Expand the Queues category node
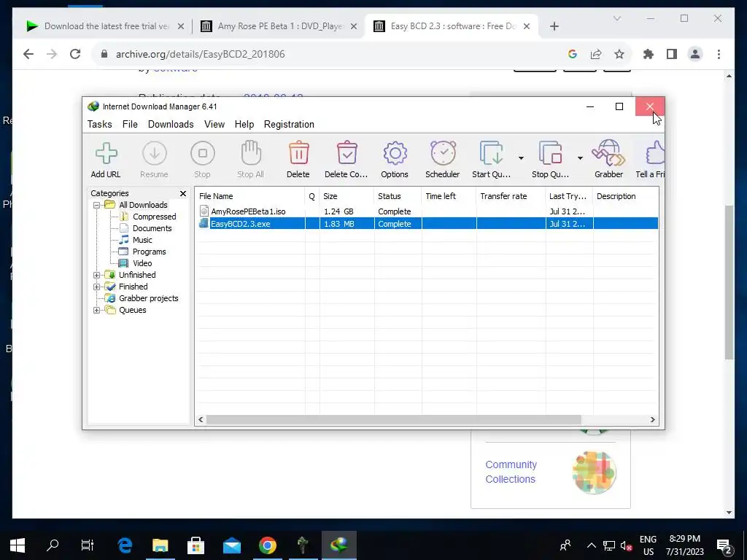The width and height of the screenshot is (747, 560). tap(97, 310)
